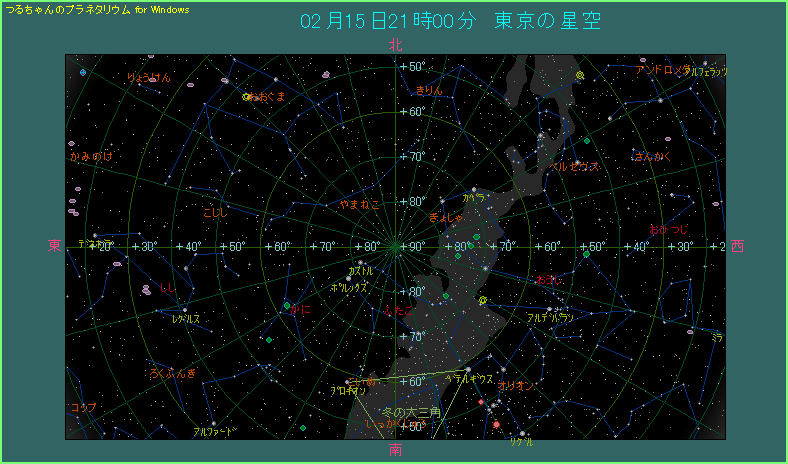Image resolution: width=788 pixels, height=464 pixels.
Task: Select the green diamond marker near かに
Action: tap(286, 305)
